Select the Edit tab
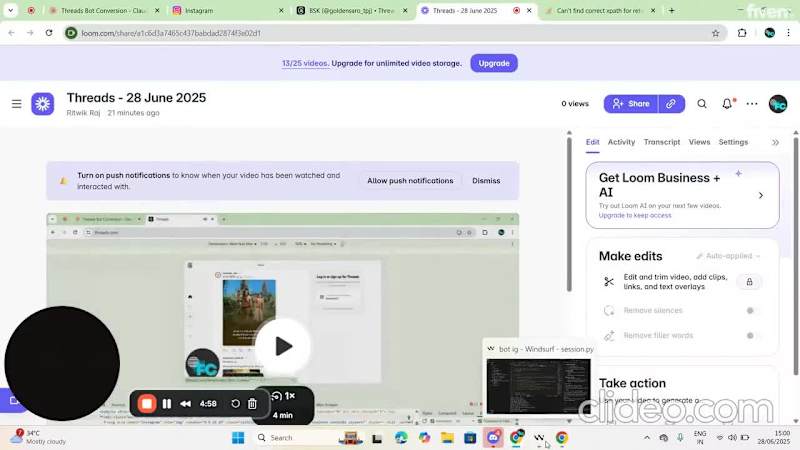 (592, 142)
